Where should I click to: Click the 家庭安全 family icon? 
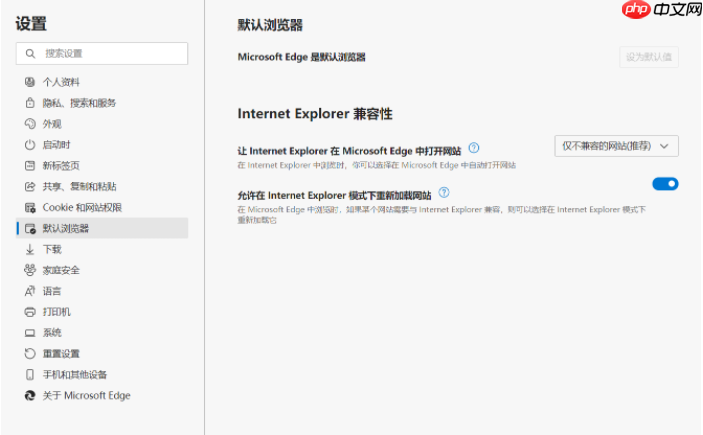tap(30, 270)
